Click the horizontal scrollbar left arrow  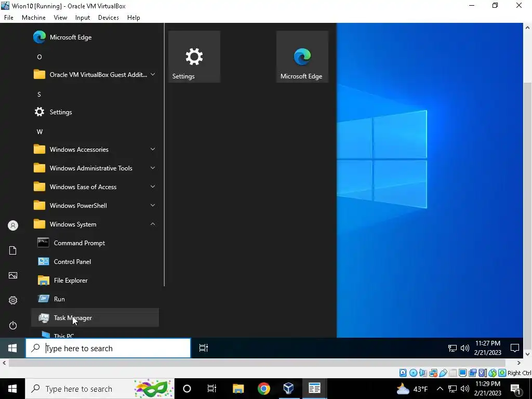[4, 363]
